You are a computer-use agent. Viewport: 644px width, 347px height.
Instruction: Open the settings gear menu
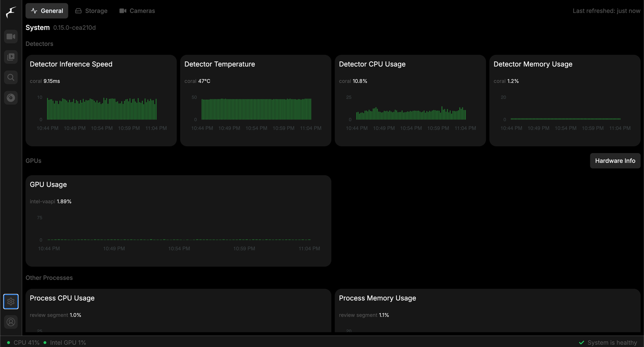11,301
